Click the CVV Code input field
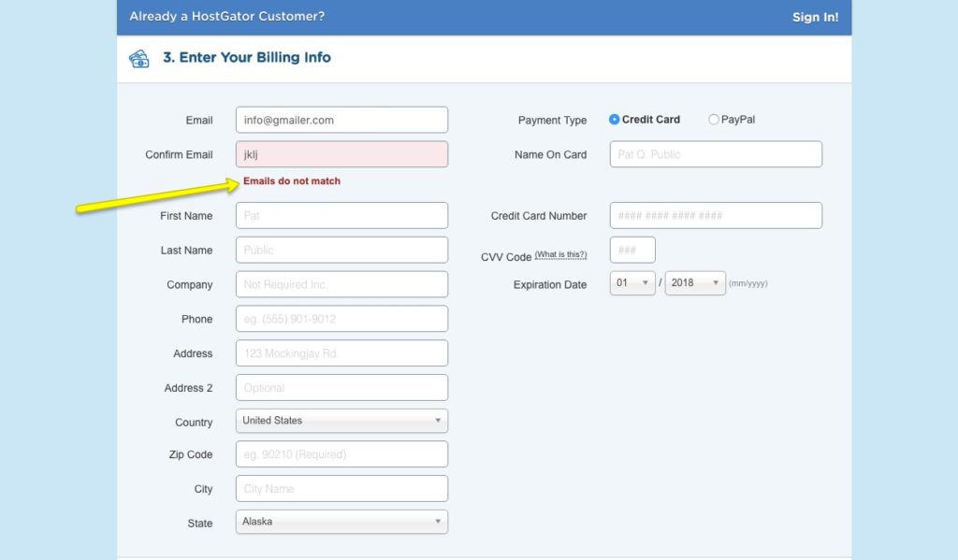This screenshot has width=958, height=560. (632, 250)
